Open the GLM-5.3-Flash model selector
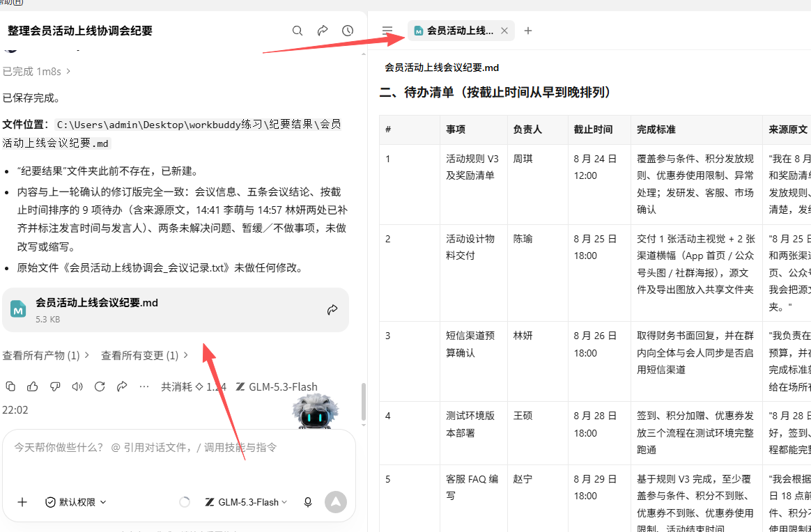The height and width of the screenshot is (532, 811). coord(246,502)
